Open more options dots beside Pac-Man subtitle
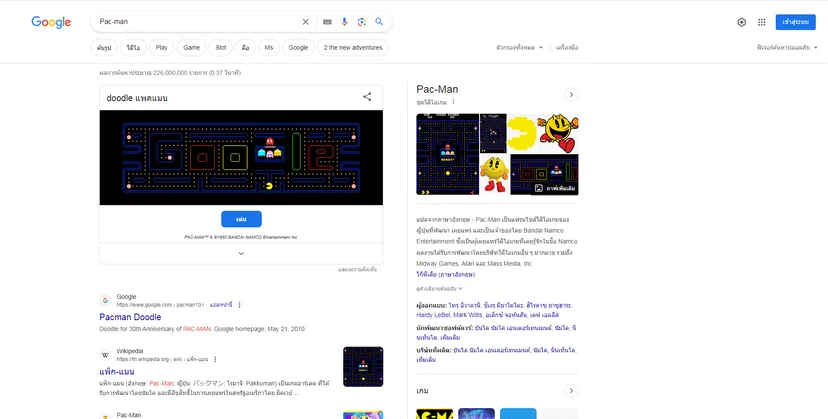The height and width of the screenshot is (419, 828). click(x=453, y=102)
